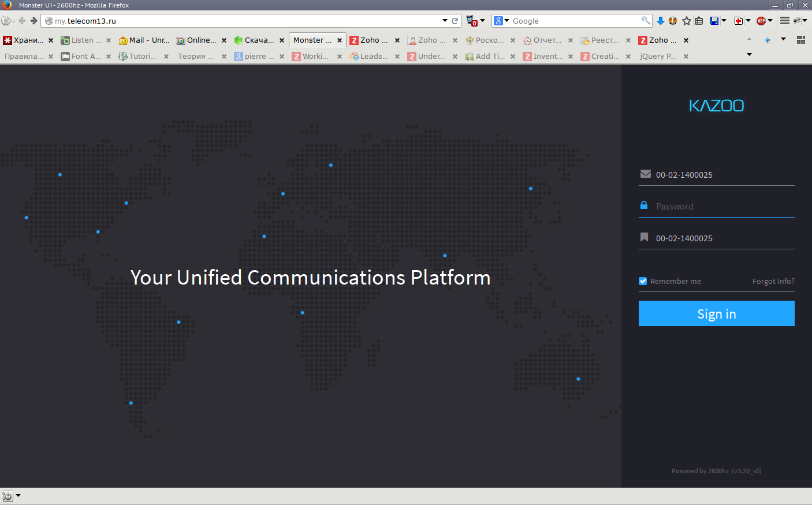The width and height of the screenshot is (812, 505).
Task: Click the tab rows scroll-up arrow
Action: [x=750, y=39]
